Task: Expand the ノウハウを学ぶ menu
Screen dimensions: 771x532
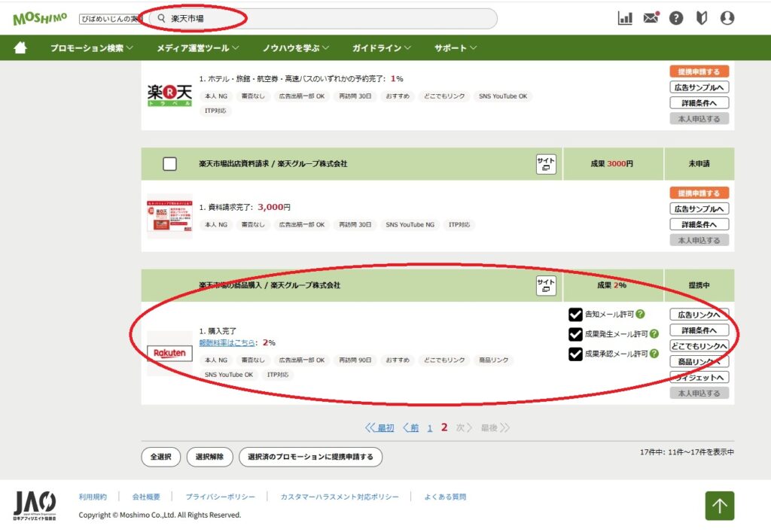Action: pos(295,47)
